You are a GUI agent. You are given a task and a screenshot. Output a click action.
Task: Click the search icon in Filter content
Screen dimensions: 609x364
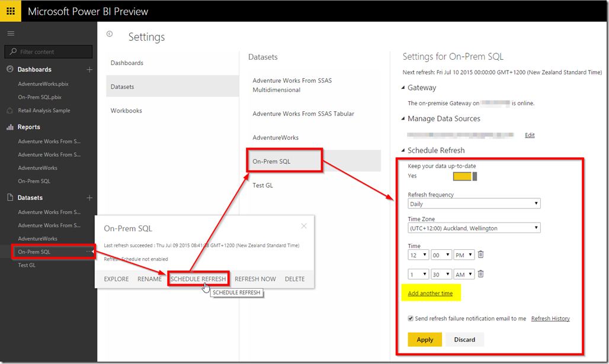(13, 51)
